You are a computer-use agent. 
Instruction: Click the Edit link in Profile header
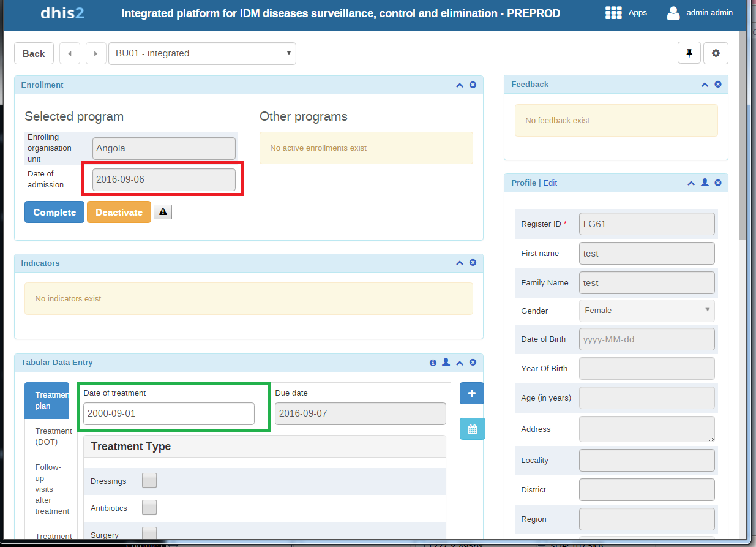point(550,183)
